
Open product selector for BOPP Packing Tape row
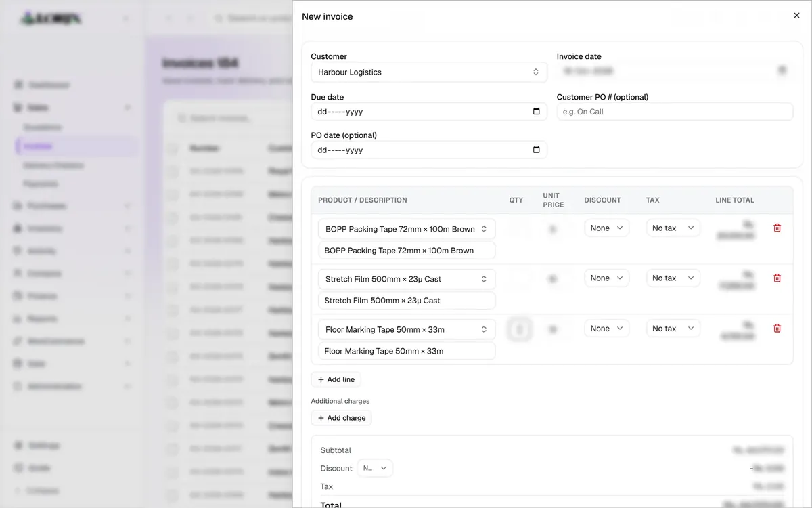[x=407, y=229]
